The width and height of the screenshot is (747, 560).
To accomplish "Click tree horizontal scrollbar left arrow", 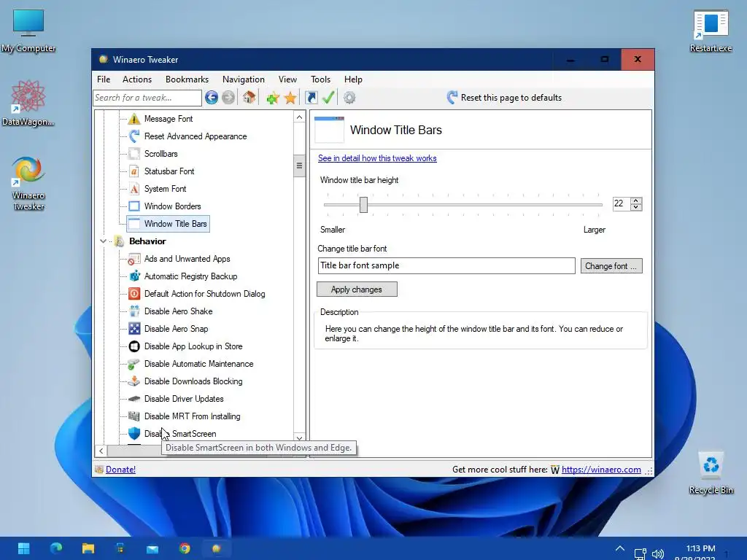I will coord(101,451).
